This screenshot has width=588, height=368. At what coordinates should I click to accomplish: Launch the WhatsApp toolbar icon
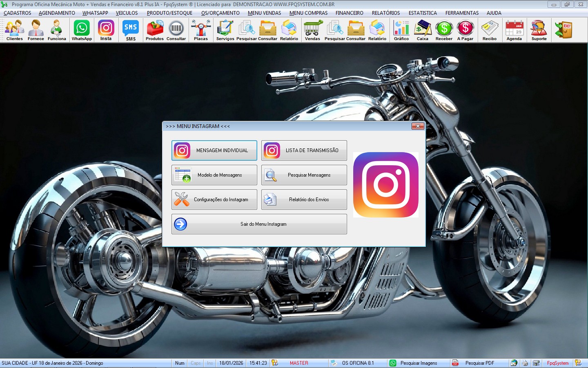coord(82,30)
